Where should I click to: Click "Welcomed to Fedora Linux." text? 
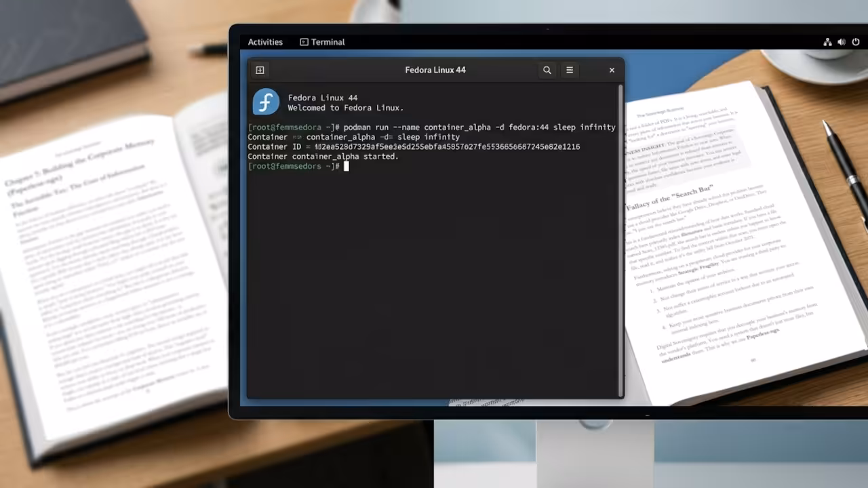[x=346, y=108]
